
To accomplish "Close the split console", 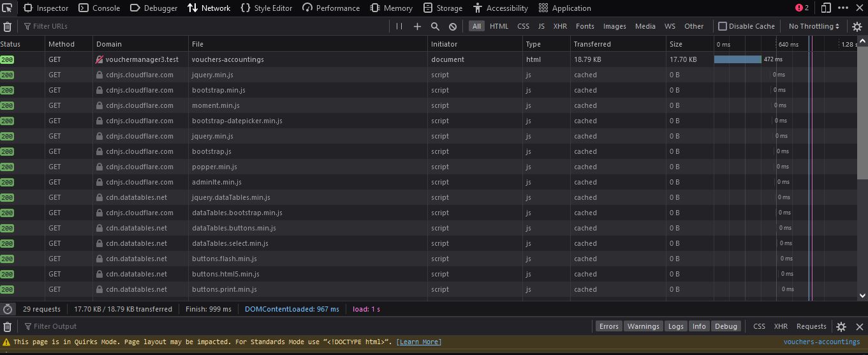I will 859,326.
